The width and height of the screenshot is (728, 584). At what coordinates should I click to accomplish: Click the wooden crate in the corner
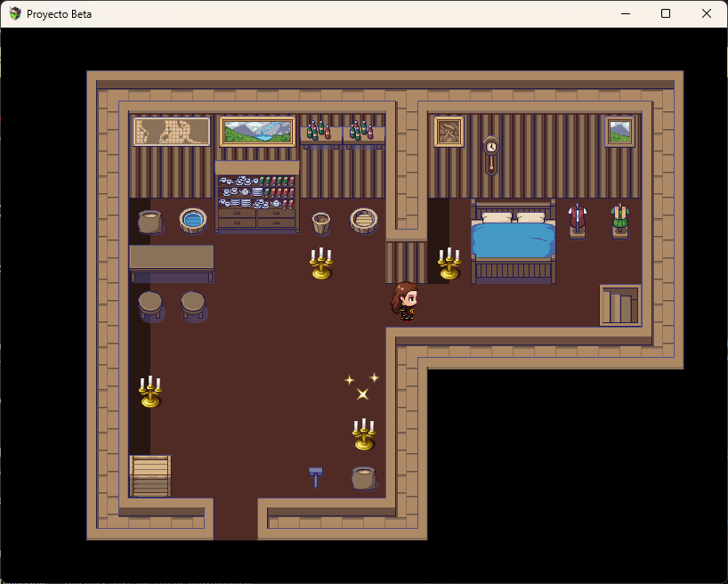pos(150,476)
